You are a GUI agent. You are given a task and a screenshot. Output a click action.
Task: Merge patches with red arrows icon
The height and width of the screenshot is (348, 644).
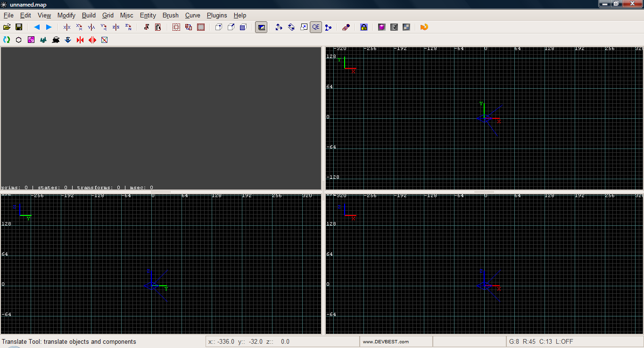[80, 40]
